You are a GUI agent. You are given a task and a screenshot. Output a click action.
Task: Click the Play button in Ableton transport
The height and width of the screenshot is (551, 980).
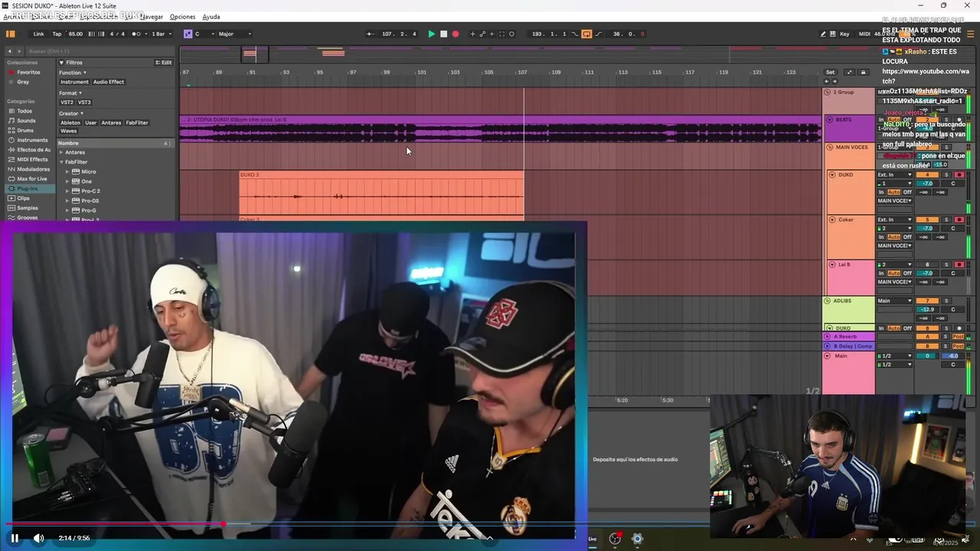431,34
